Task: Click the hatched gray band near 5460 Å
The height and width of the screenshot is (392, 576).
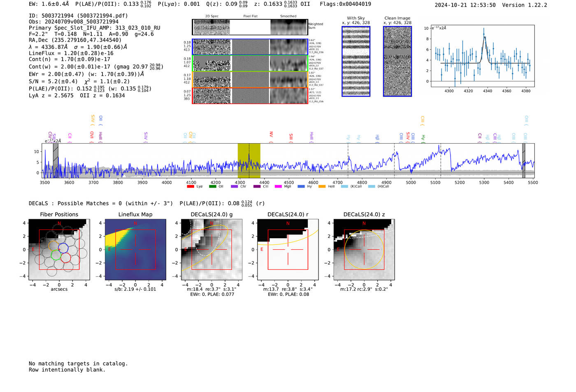Action: pos(524,160)
